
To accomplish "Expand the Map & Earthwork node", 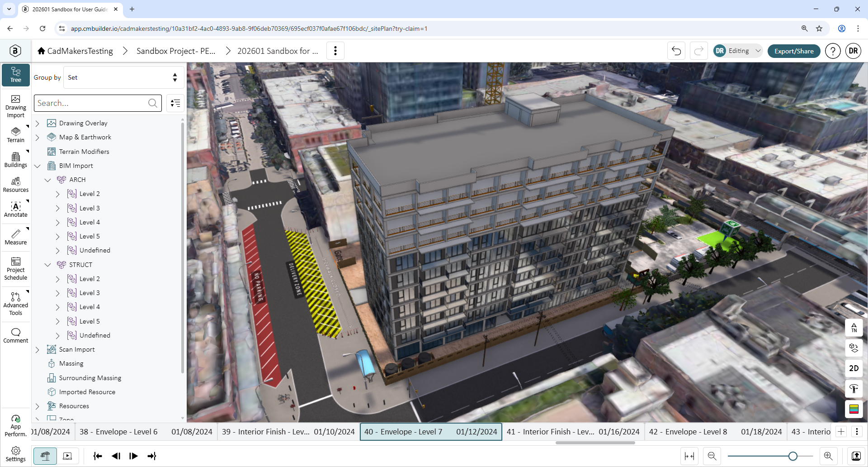I will tap(38, 137).
